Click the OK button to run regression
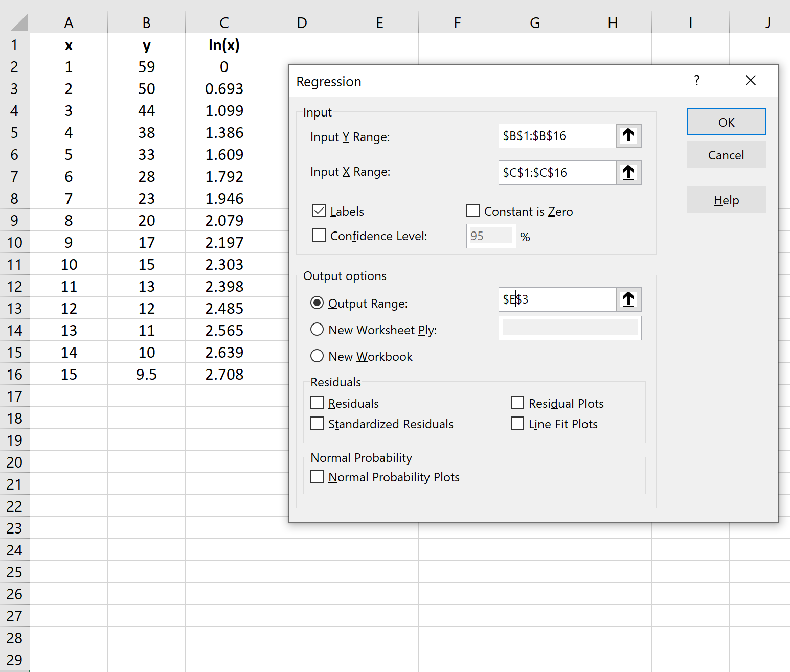The image size is (790, 672). coord(726,122)
